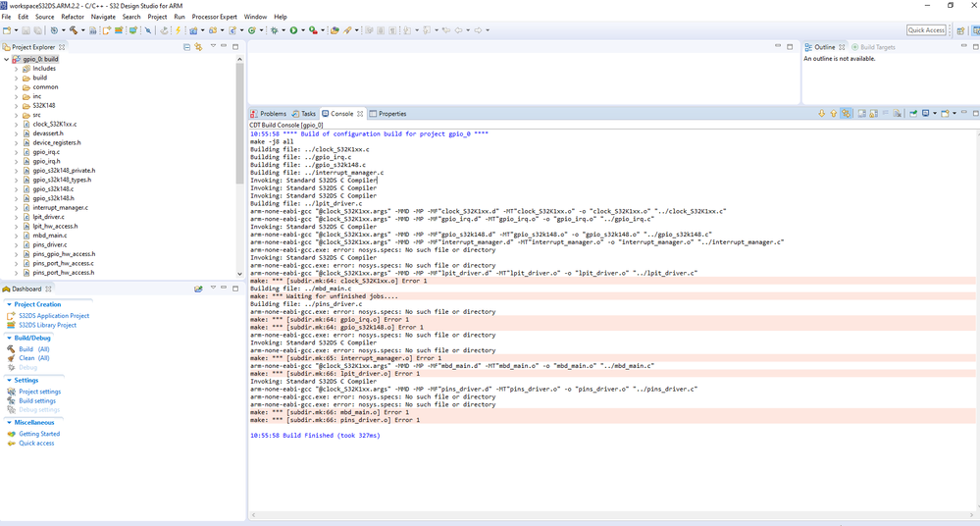980x526 pixels.
Task: Expand the common folder node
Action: [x=17, y=87]
